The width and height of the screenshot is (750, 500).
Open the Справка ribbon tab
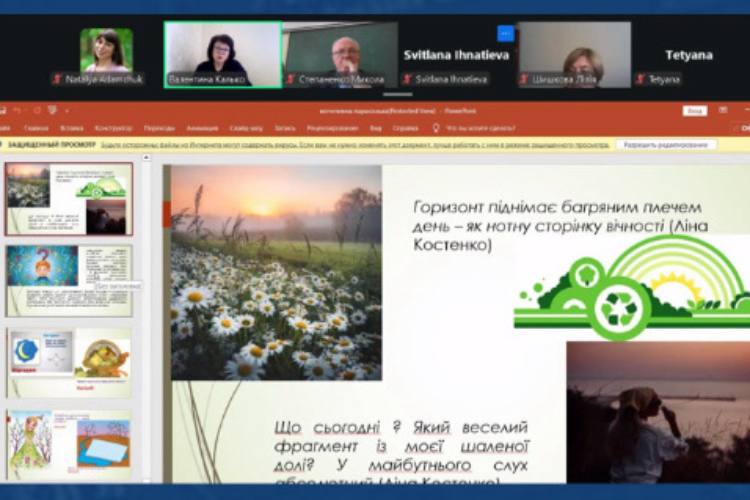(x=405, y=128)
